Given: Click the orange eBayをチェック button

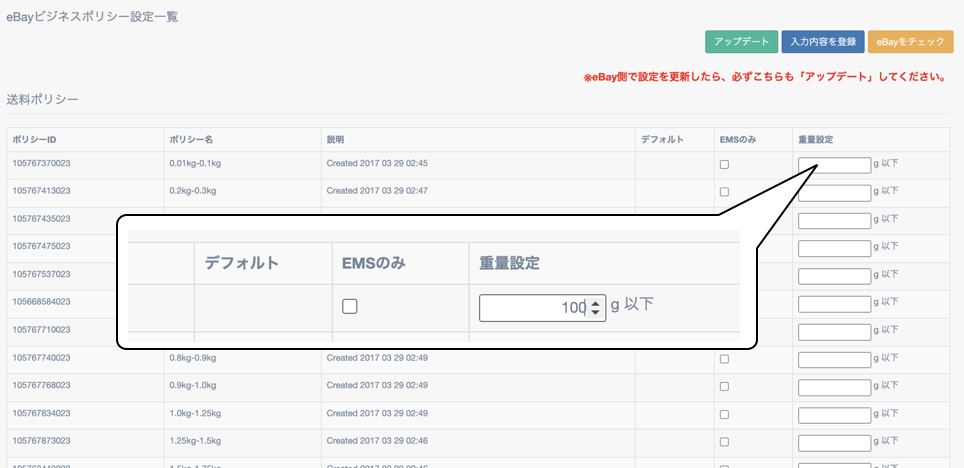Looking at the screenshot, I should pos(910,42).
